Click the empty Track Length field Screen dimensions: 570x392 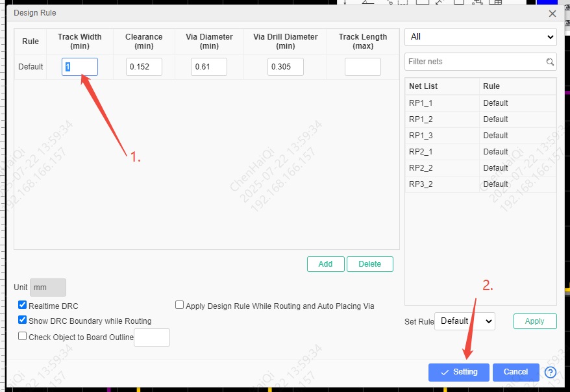(x=362, y=67)
